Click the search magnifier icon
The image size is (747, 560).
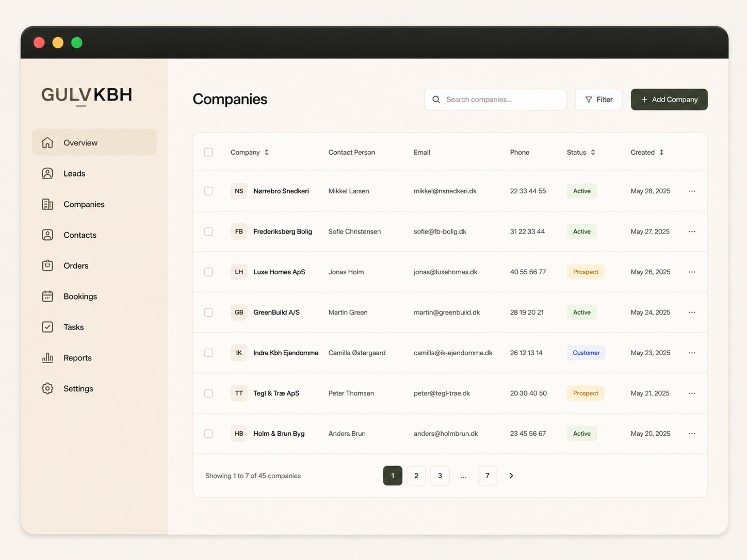(436, 100)
